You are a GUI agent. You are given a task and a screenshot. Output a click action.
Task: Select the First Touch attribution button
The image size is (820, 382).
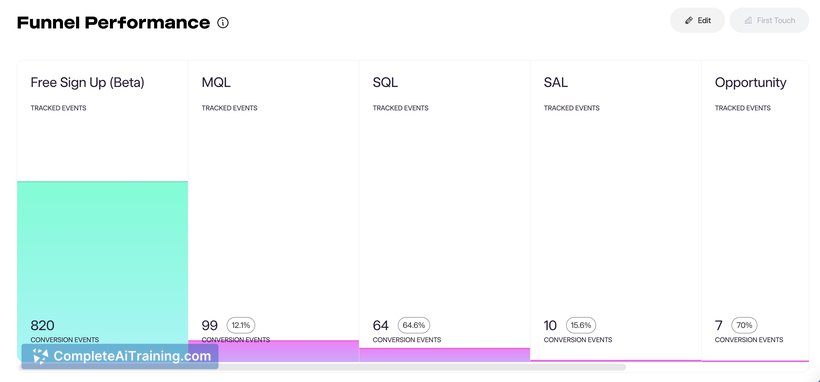[769, 20]
